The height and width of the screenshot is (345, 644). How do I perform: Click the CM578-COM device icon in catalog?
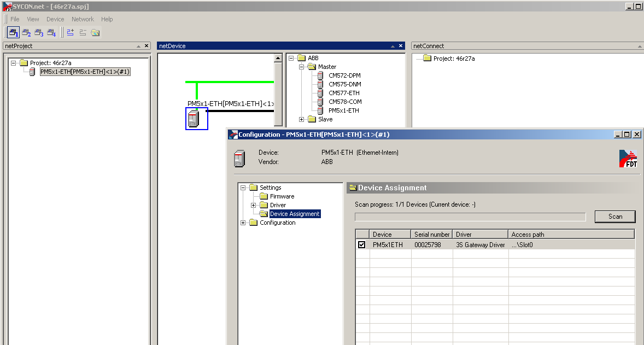(320, 102)
